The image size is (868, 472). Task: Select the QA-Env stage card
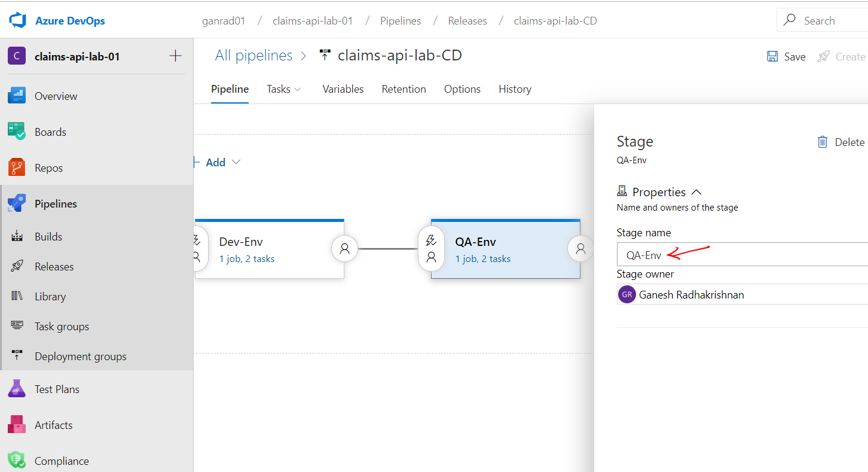click(506, 249)
